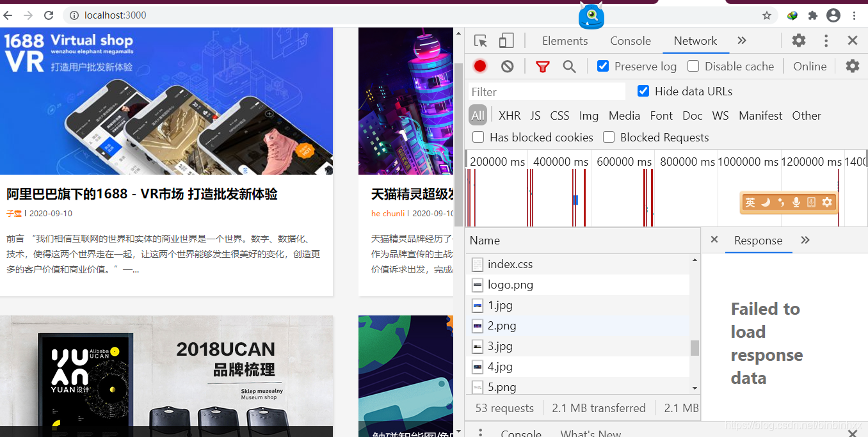Click the moon icon in IME toolbar

click(x=766, y=202)
